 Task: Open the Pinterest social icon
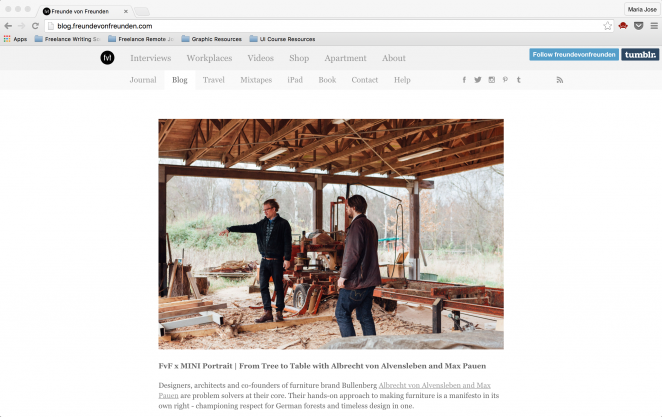pos(505,80)
